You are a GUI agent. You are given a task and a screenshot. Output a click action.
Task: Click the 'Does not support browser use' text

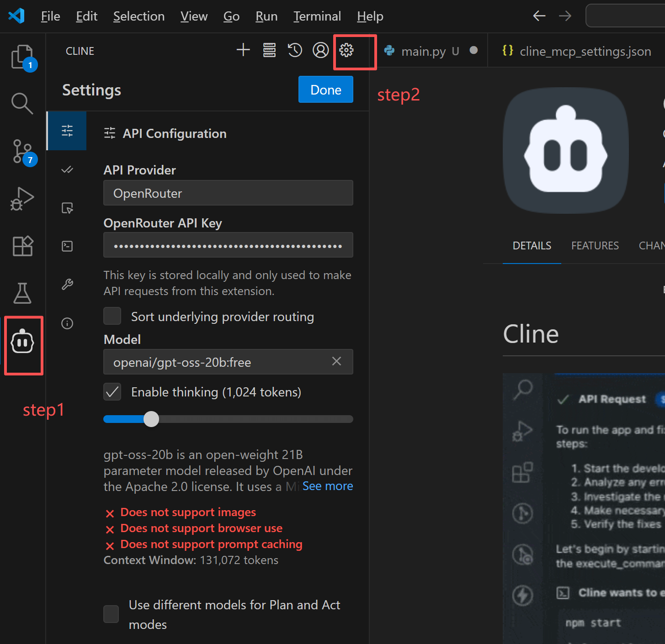coord(201,528)
